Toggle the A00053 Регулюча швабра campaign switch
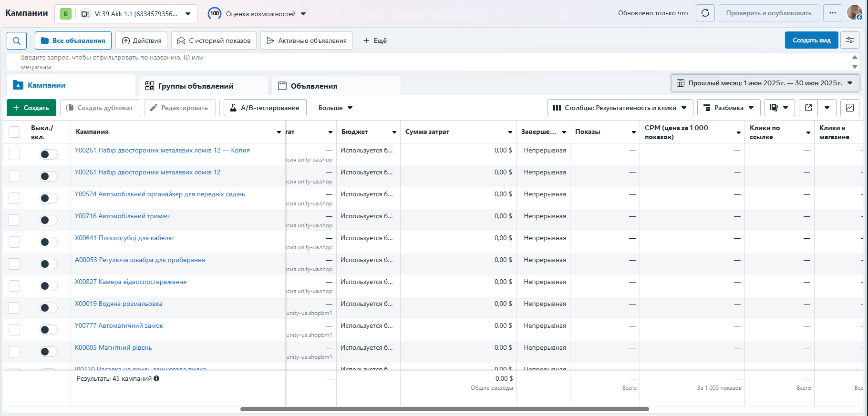Image resolution: width=868 pixels, height=416 pixels. [48, 264]
